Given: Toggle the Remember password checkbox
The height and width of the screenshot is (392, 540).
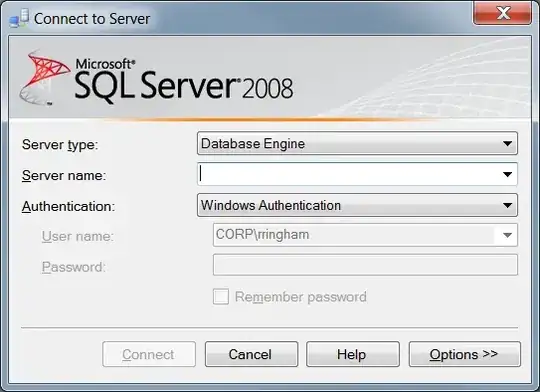Looking at the screenshot, I should [x=221, y=297].
